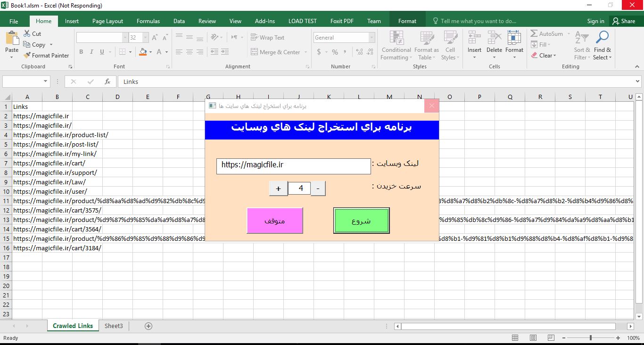Click the Fill Color paint bucket
644x345 pixels.
[143, 52]
